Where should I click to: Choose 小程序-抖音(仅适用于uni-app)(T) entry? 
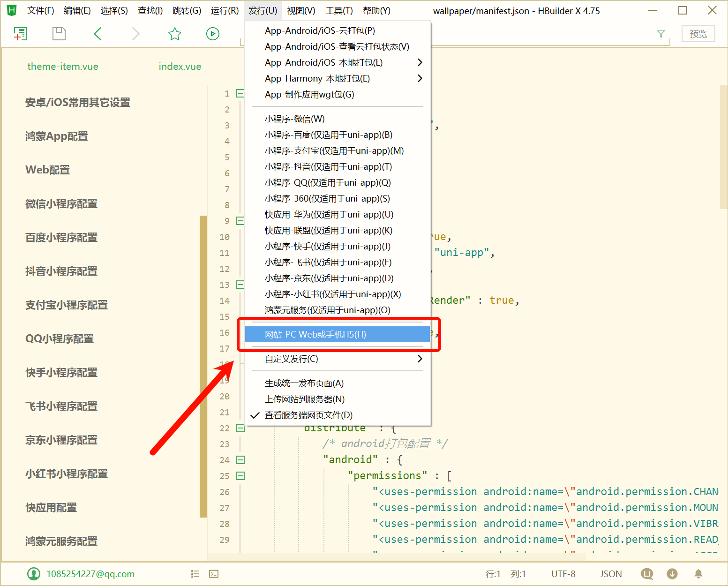338,167
